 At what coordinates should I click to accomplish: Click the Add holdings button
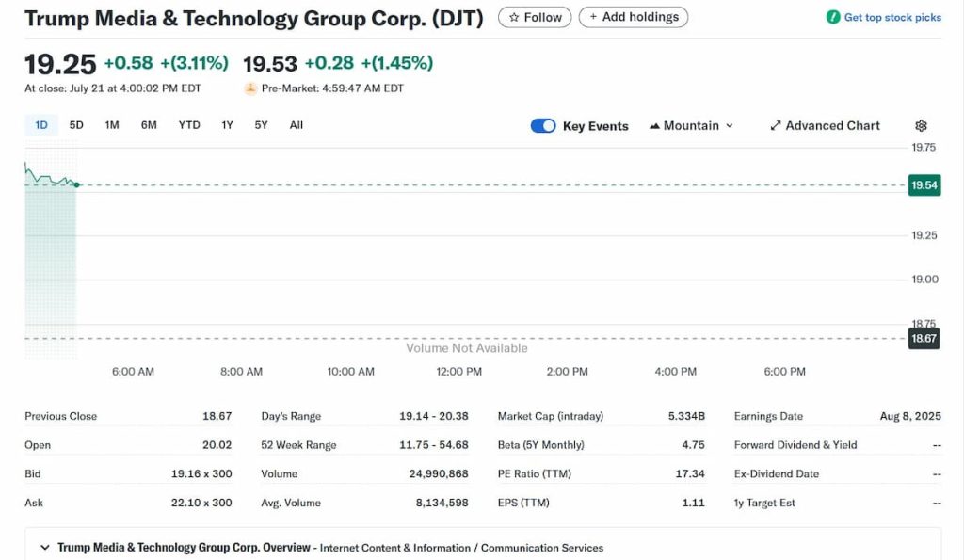point(634,17)
